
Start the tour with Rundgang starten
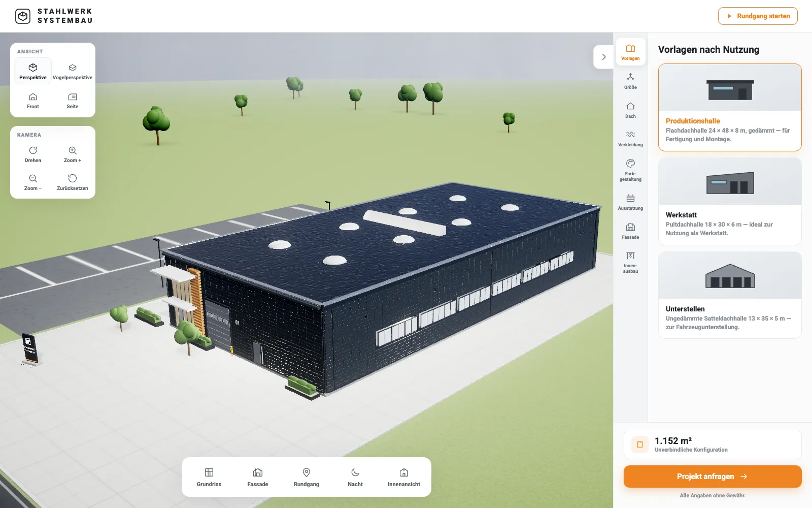(758, 16)
